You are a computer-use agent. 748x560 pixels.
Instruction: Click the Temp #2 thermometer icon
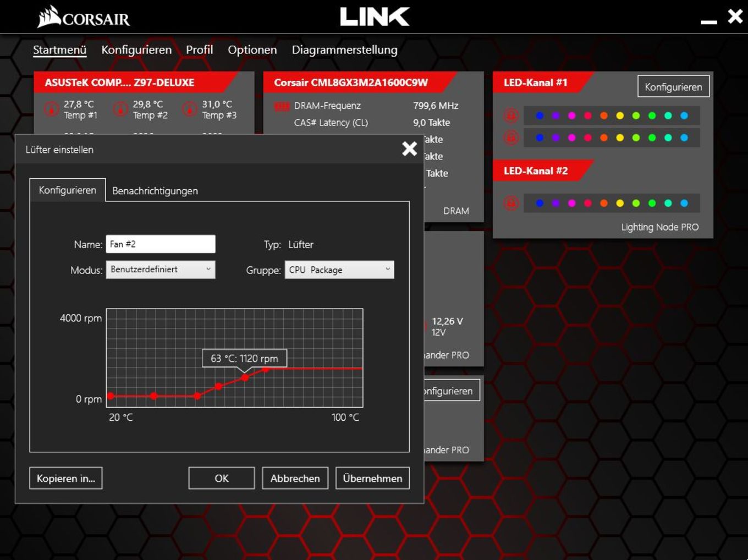[120, 109]
